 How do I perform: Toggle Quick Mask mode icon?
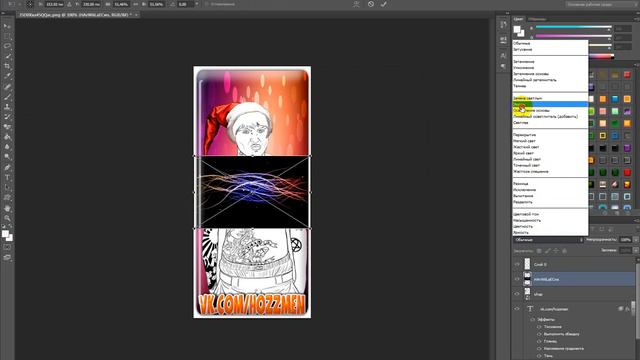pyautogui.click(x=7, y=247)
